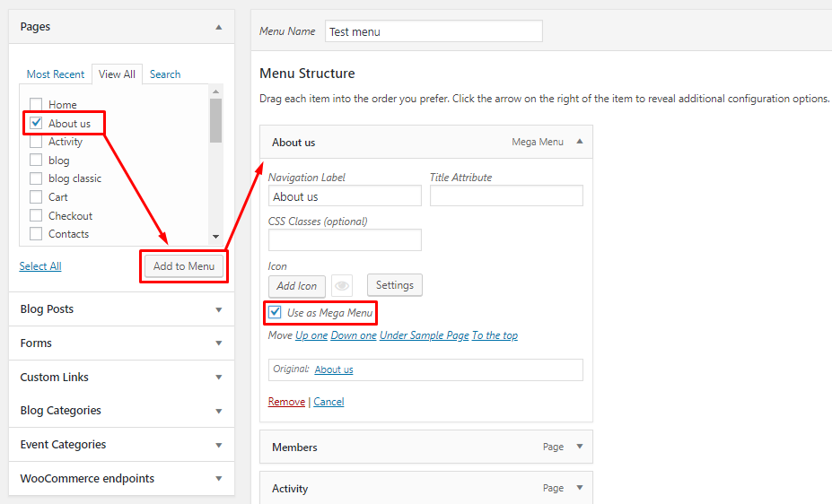Click the Add to Menu button
This screenshot has width=832, height=504.
[184, 266]
